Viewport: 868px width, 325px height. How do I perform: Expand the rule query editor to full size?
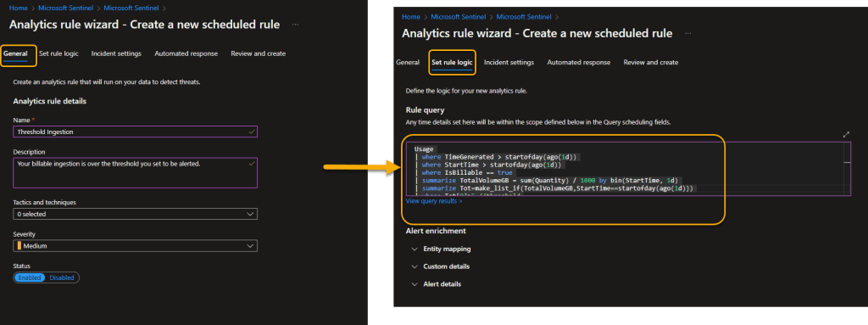click(846, 135)
